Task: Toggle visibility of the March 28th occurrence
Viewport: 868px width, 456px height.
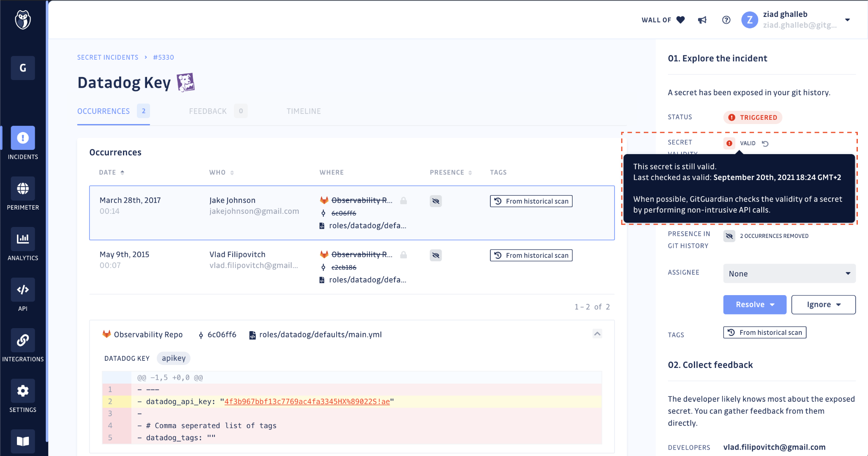Action: 436,201
